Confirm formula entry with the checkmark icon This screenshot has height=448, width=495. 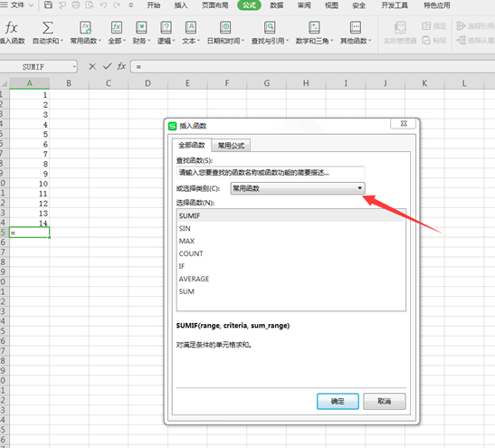click(x=107, y=66)
